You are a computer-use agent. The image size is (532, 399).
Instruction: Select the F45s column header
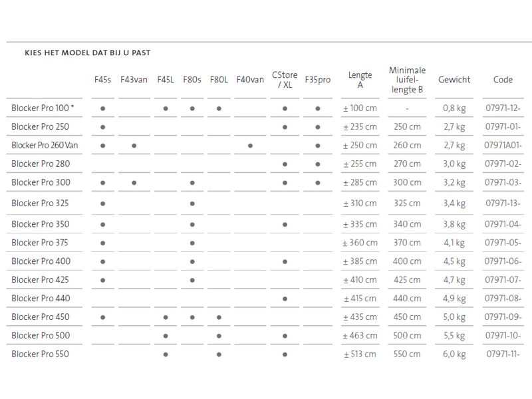(x=103, y=80)
